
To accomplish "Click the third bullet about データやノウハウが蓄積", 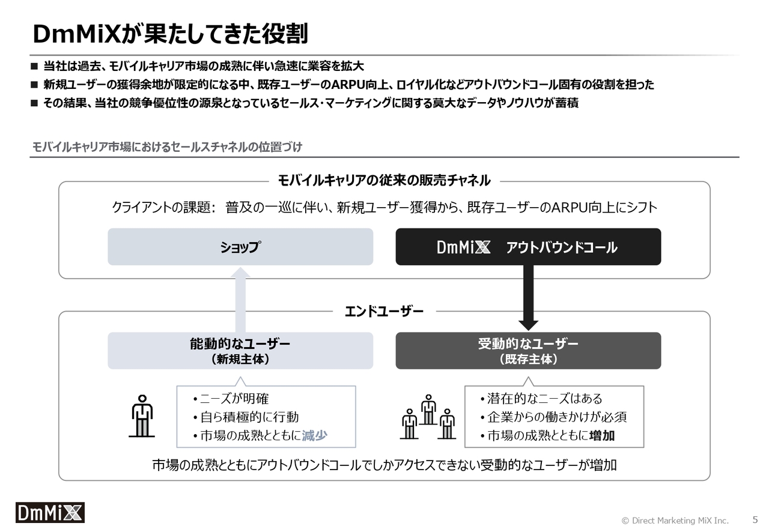I will (x=311, y=103).
